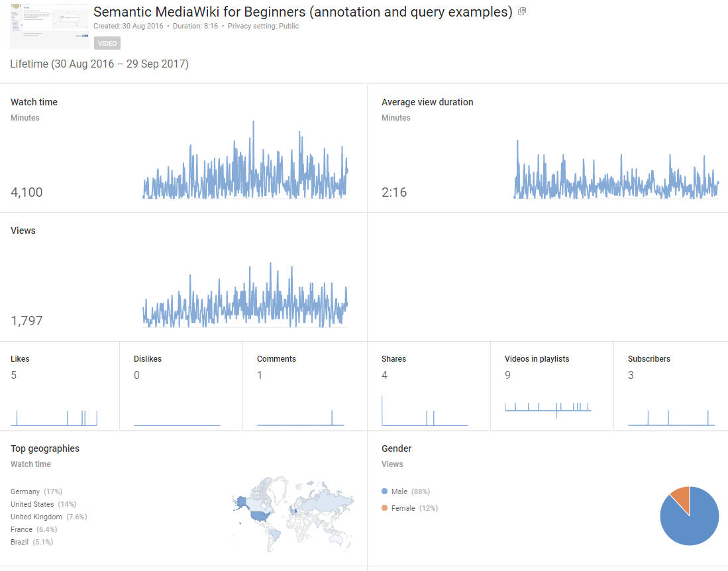Select the United Kingdom (7.6%) row
Image resolution: width=728 pixels, height=571 pixels.
(49, 517)
